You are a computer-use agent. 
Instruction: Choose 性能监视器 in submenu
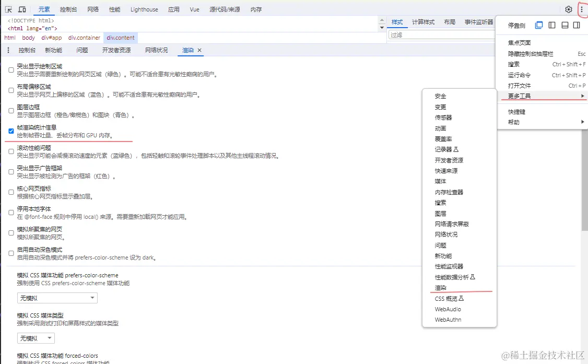pos(460,266)
